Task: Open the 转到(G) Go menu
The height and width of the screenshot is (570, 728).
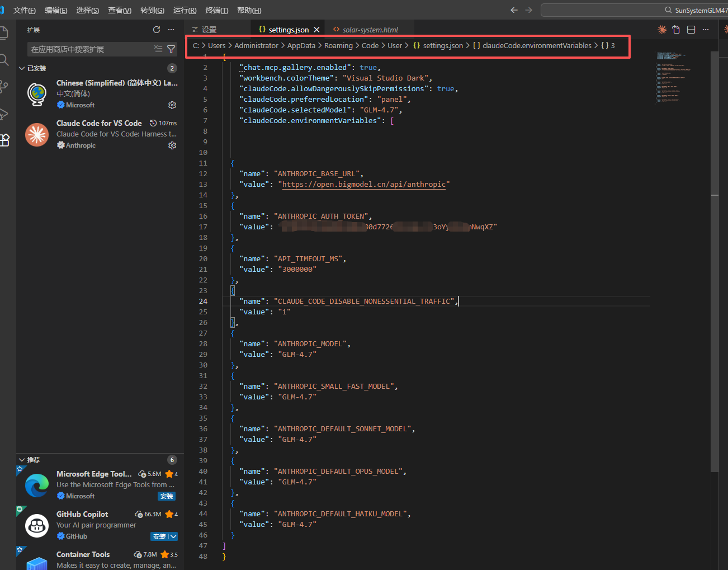Action: 152,10
